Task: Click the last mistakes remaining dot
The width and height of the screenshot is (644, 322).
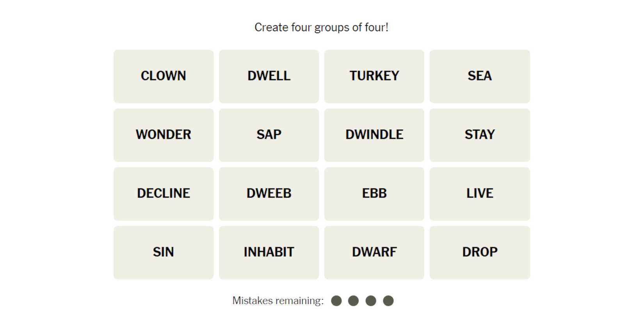Action: (x=388, y=301)
